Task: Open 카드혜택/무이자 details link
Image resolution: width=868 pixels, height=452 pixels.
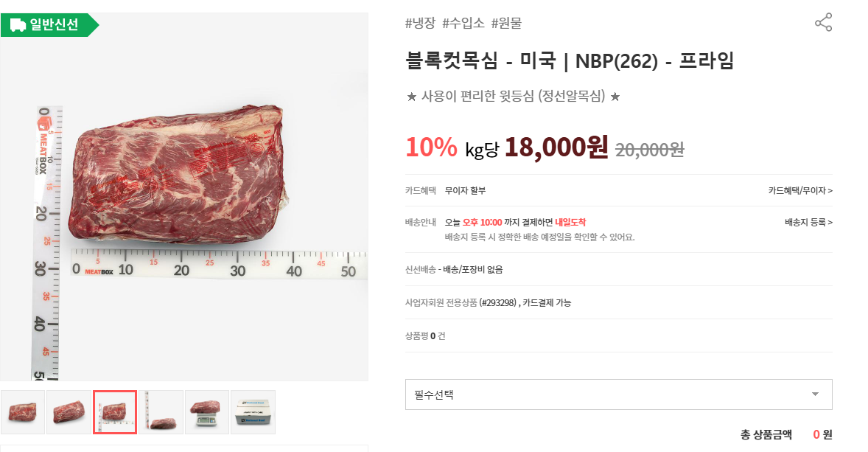Action: pyautogui.click(x=800, y=191)
